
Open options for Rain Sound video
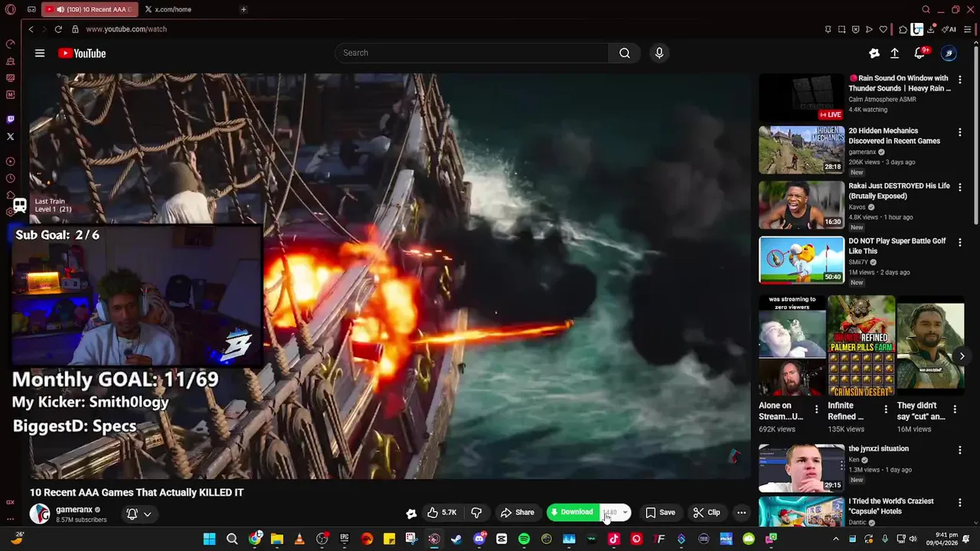(x=959, y=79)
